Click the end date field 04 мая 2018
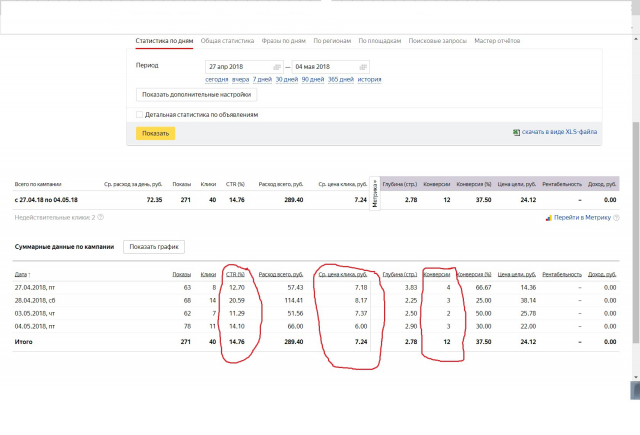This screenshot has height=435, width=640. click(x=331, y=67)
